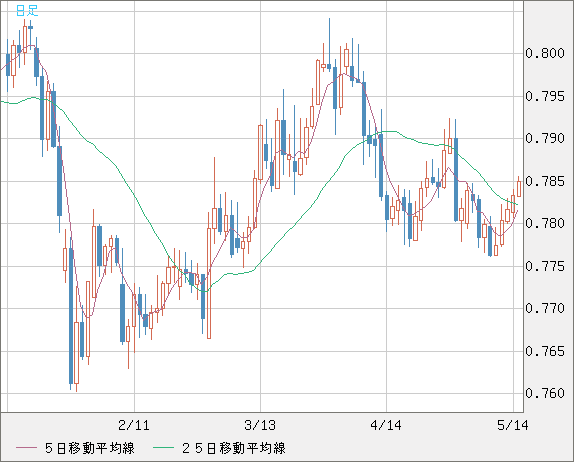
Task: Click the 0.800 price axis label
Action: pyautogui.click(x=545, y=53)
